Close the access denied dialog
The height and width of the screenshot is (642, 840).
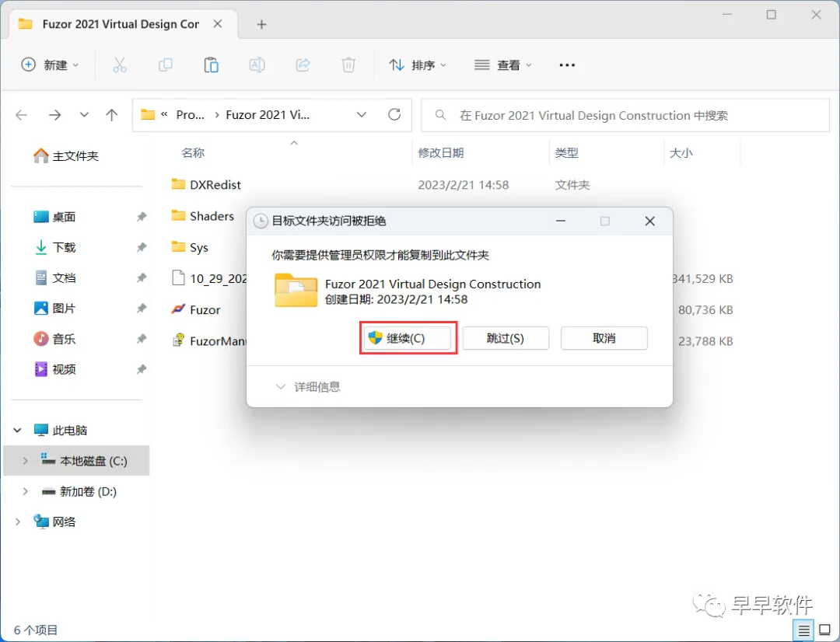tap(649, 222)
